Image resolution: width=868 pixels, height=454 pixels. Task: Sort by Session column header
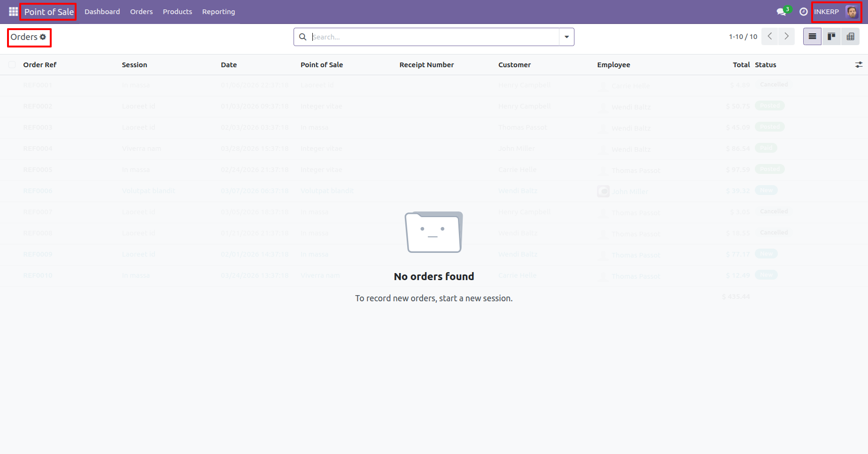pos(134,65)
